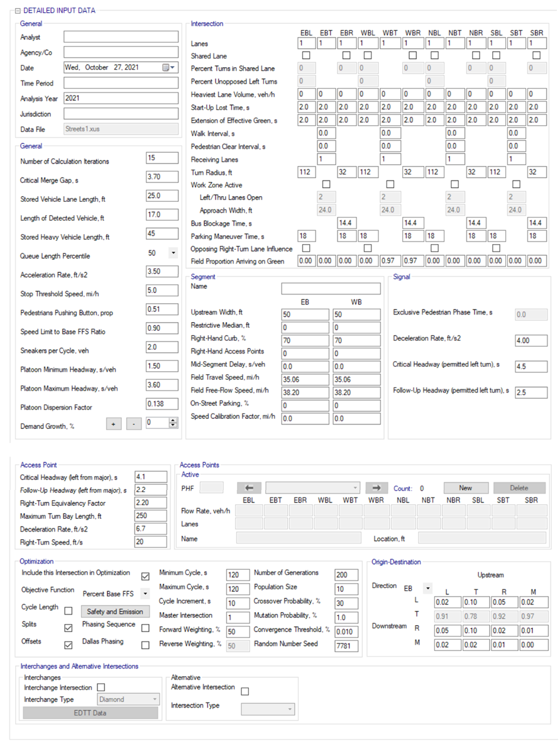Screen dimensions: 560x746
Task: Click the Right-Turn Equivalency Factor field
Action: coord(151,503)
